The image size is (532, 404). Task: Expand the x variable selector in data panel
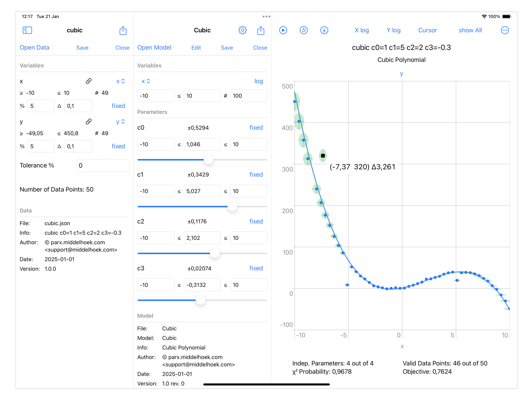click(x=120, y=81)
